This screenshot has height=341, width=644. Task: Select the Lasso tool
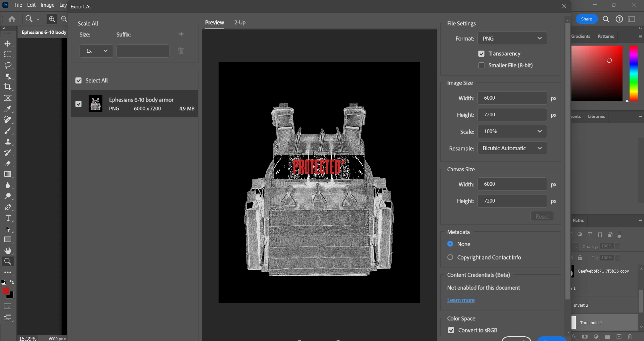pos(8,65)
